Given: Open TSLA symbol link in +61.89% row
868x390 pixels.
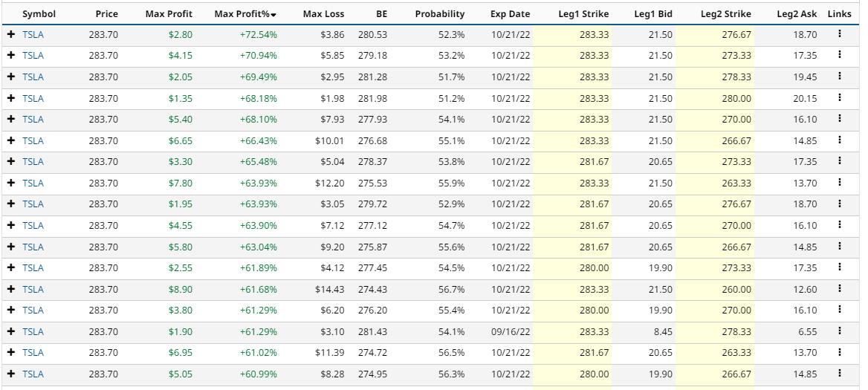Looking at the screenshot, I should [x=33, y=268].
